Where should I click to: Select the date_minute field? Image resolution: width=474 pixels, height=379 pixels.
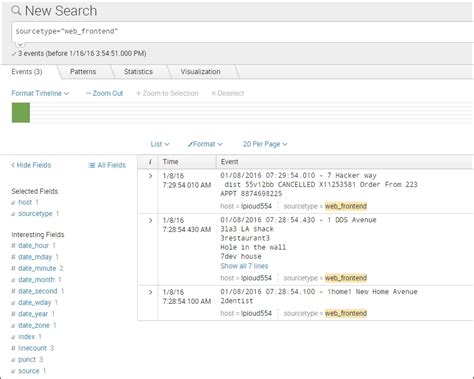[37, 268]
